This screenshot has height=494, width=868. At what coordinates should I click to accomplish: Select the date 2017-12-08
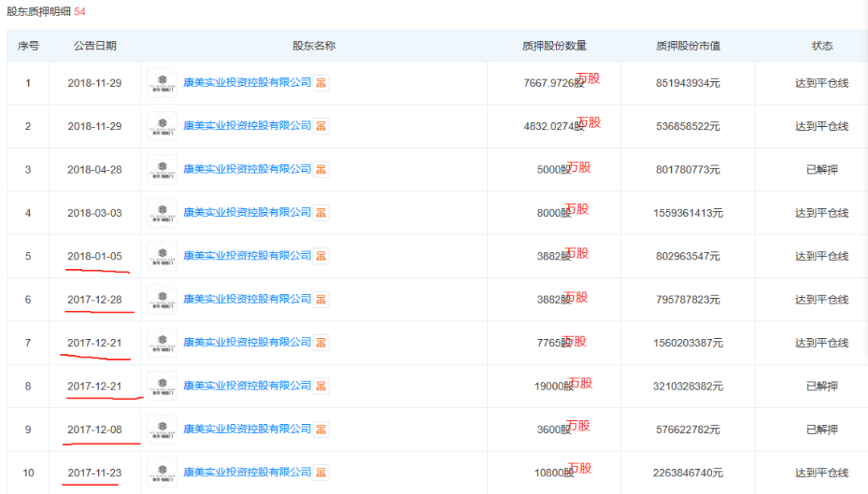95,429
